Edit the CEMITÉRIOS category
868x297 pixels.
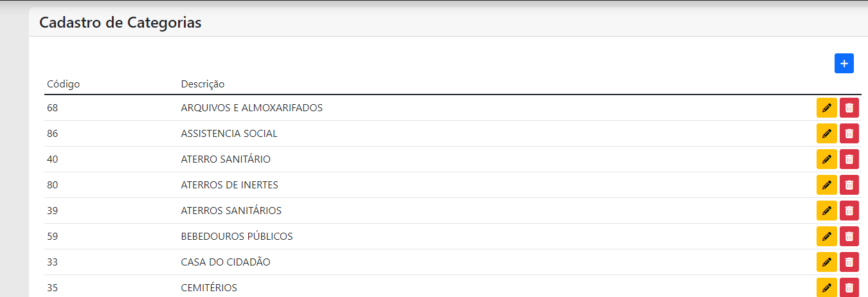[x=827, y=287]
